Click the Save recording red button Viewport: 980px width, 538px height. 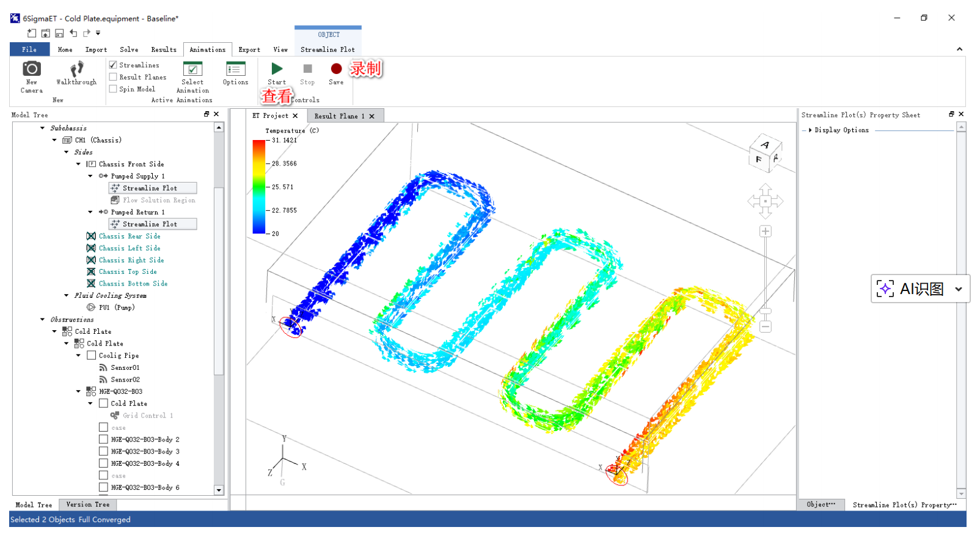336,69
